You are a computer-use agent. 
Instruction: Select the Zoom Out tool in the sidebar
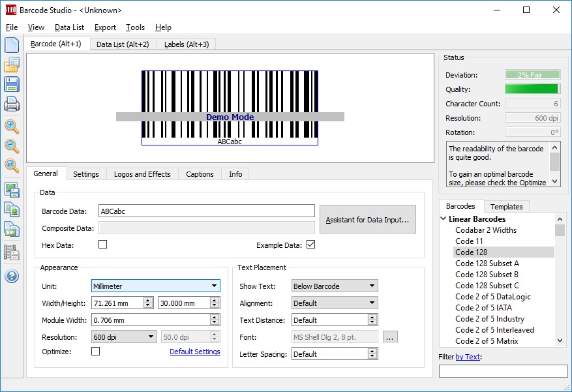pos(12,147)
